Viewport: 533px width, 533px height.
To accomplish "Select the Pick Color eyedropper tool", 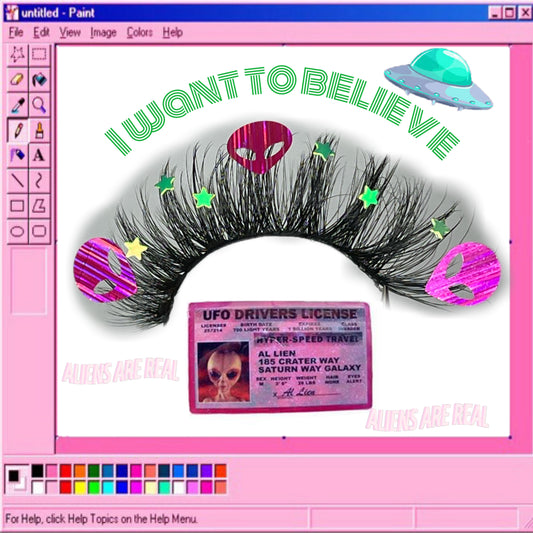I will tap(17, 105).
